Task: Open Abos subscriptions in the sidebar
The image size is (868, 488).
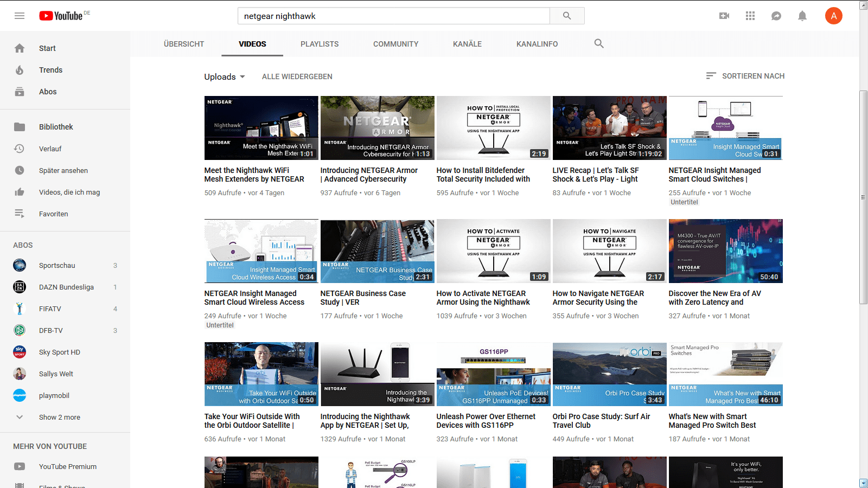Action: 65,92
